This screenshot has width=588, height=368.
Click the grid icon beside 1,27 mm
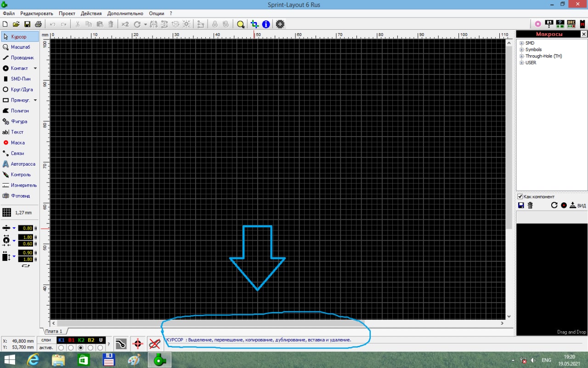pos(6,213)
